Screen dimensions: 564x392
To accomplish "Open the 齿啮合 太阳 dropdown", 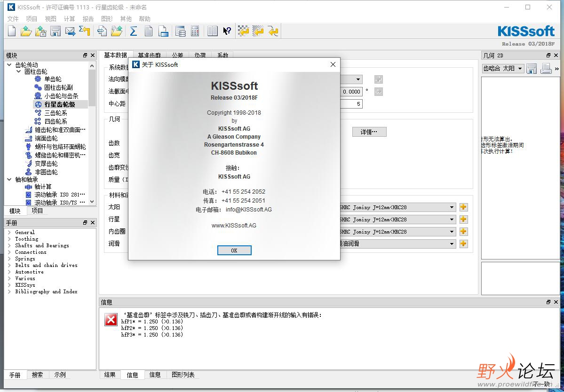I will click(x=503, y=69).
